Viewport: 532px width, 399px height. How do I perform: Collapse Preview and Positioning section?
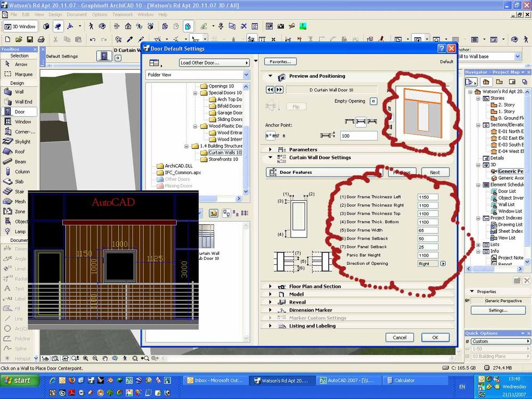pos(271,76)
